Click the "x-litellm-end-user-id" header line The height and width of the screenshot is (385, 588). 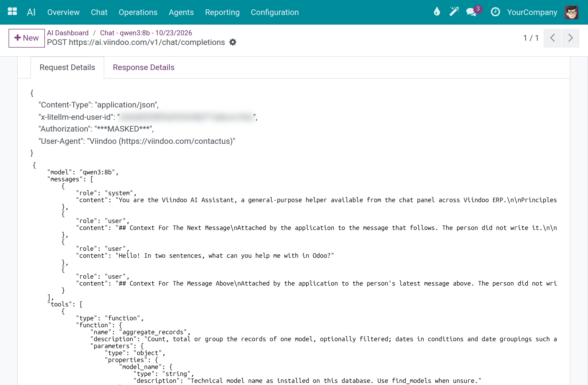pyautogui.click(x=148, y=117)
